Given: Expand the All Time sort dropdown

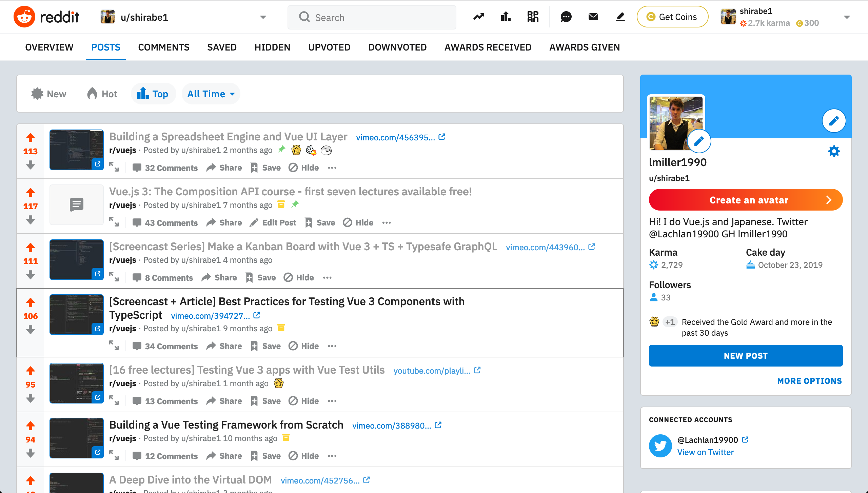Looking at the screenshot, I should click(x=211, y=94).
